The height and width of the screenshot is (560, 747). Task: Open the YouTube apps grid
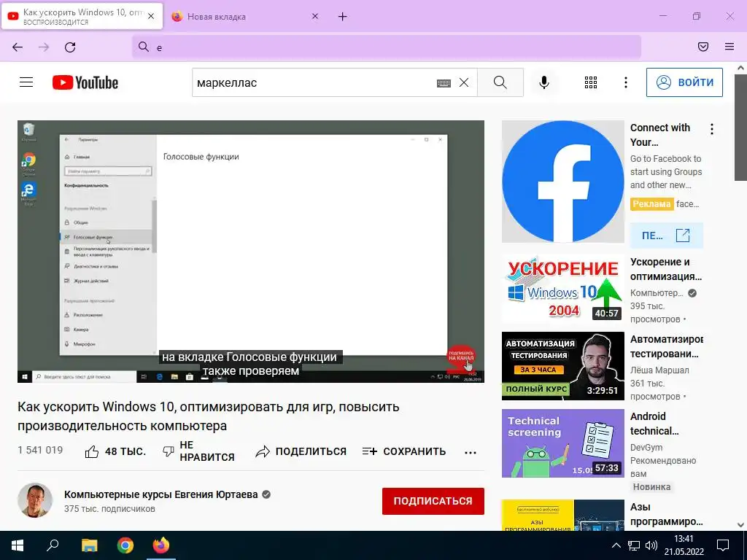[x=591, y=82]
